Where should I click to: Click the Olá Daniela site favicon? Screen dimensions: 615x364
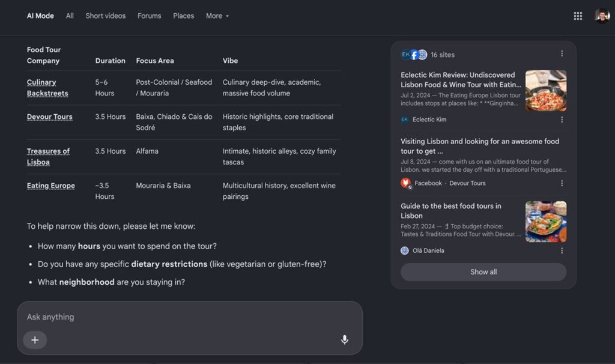pos(405,250)
